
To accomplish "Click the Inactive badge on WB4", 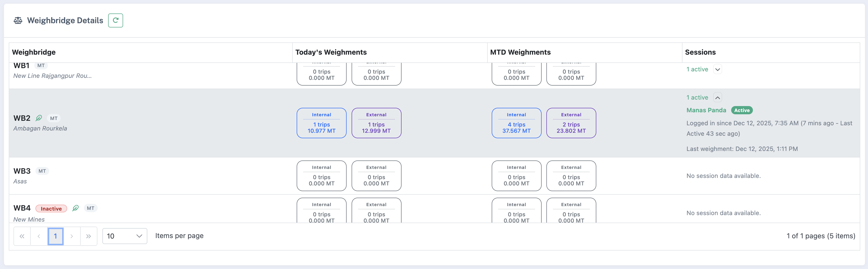I will point(51,208).
